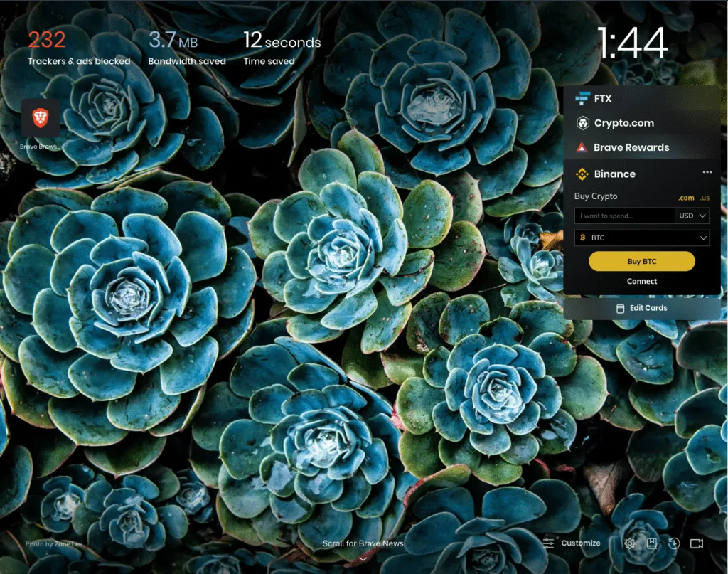
Task: Click the Brave Rewards triangle icon
Action: coord(582,148)
